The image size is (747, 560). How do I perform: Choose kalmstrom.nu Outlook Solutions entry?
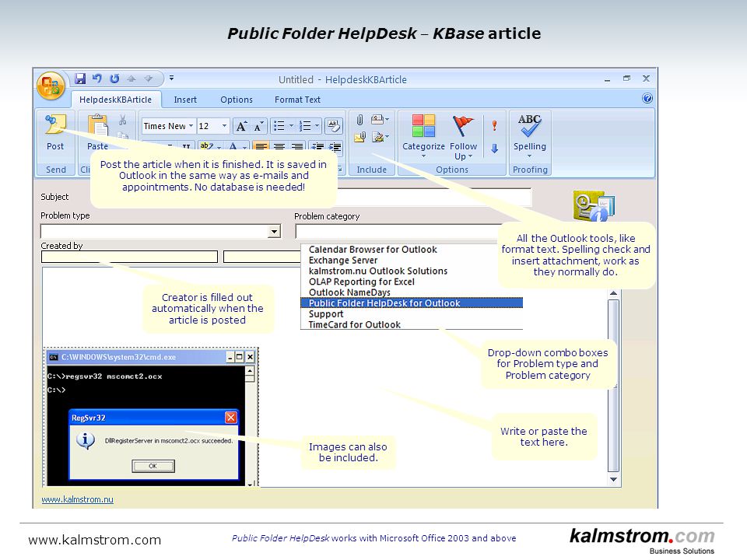(378, 271)
